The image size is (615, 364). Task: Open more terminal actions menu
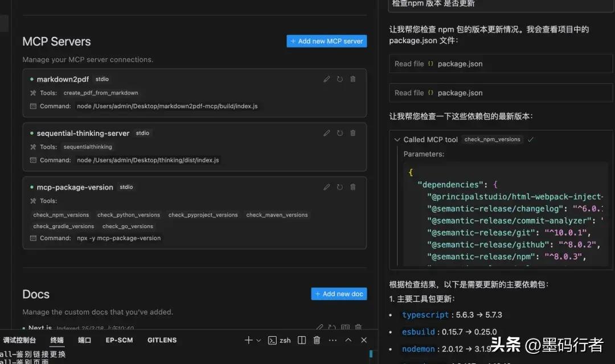click(332, 340)
